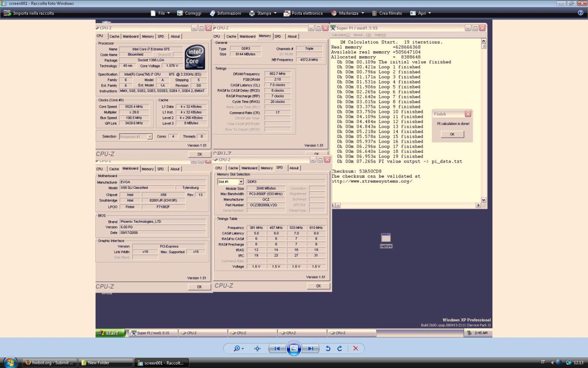Click Super PI vertical scrollbar down arrow

click(x=484, y=200)
